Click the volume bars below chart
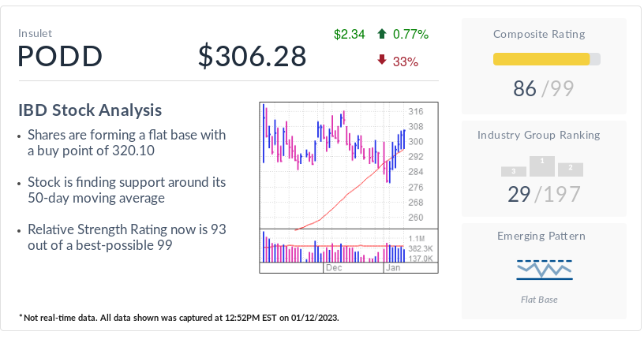The height and width of the screenshot is (339, 644). (x=332, y=251)
